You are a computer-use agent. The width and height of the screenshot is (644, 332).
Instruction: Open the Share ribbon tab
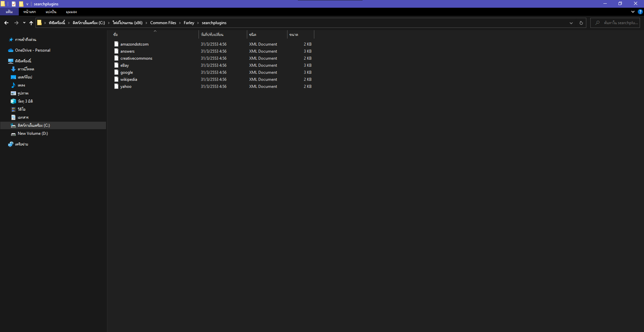(51, 12)
